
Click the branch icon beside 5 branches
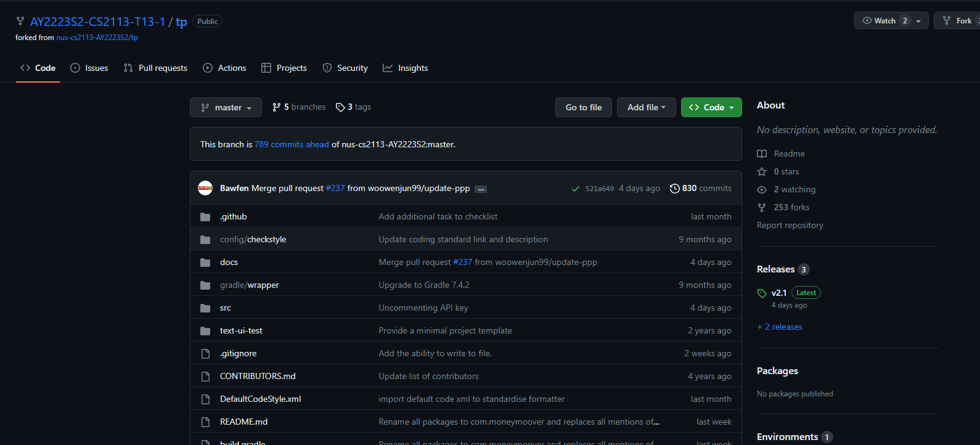click(277, 107)
